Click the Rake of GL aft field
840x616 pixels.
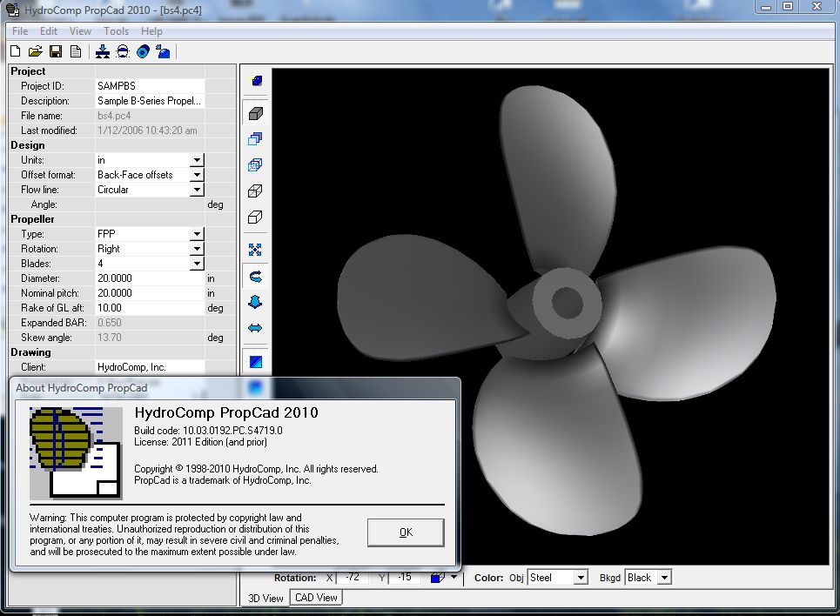pos(150,308)
